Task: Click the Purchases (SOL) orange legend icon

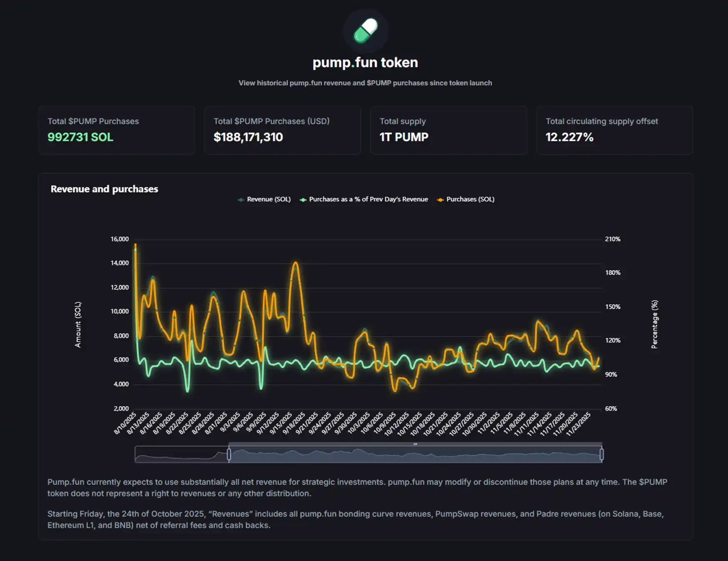Action: pos(441,199)
